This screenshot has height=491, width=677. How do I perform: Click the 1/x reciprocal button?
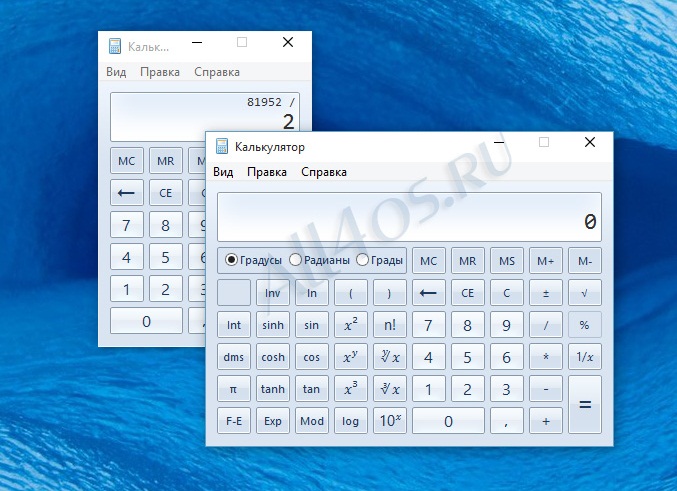tap(585, 357)
